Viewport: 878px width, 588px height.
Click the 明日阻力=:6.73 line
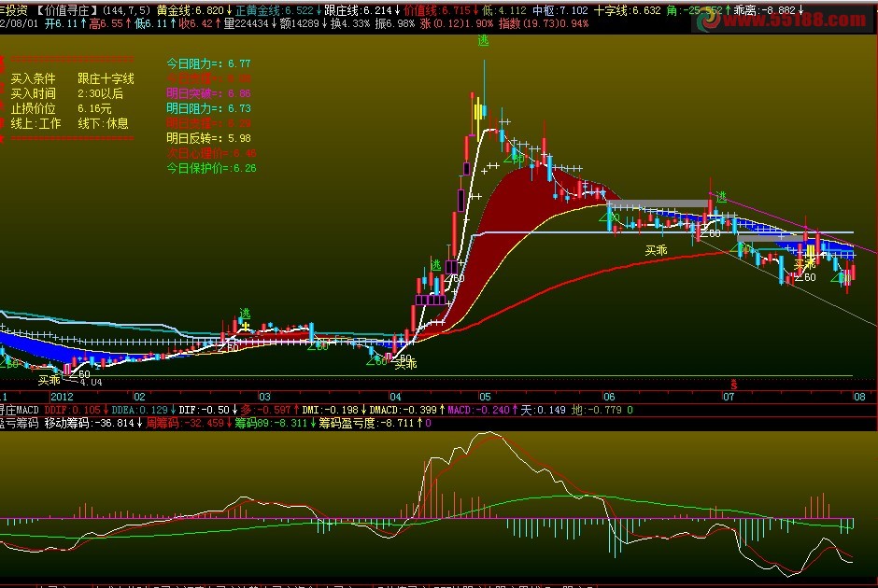[208, 108]
